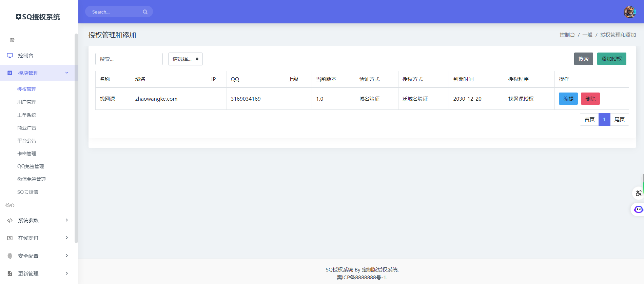Expand the 在线支付 submenu arrow
The width and height of the screenshot is (644, 284).
point(67,238)
